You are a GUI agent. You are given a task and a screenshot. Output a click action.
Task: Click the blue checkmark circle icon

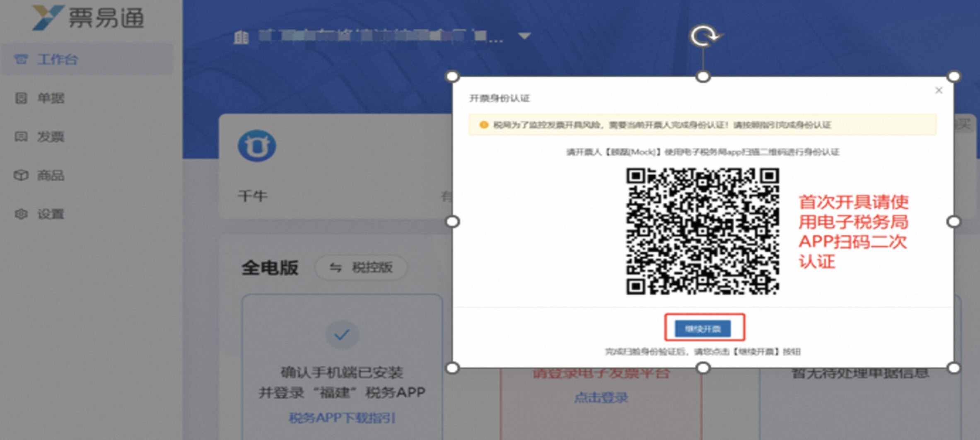342,335
